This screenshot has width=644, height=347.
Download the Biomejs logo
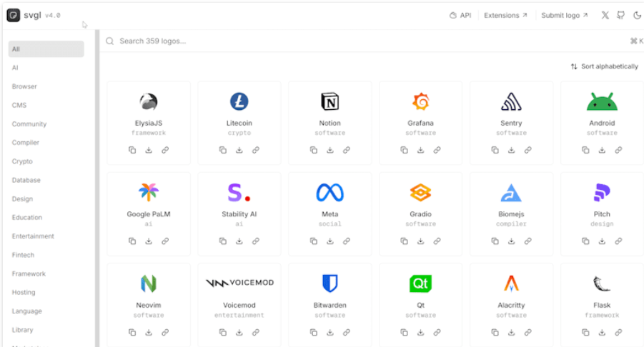coord(511,241)
